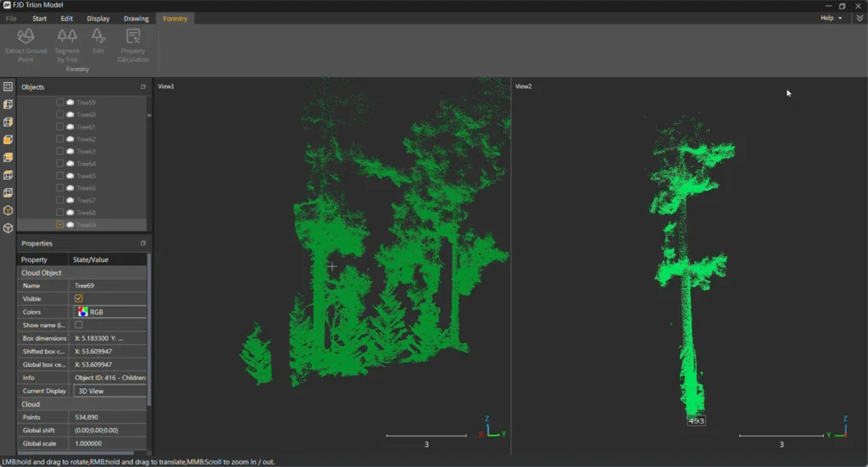The height and width of the screenshot is (467, 868).
Task: Enable the Tree60 checkbox in Objects
Action: coord(60,114)
